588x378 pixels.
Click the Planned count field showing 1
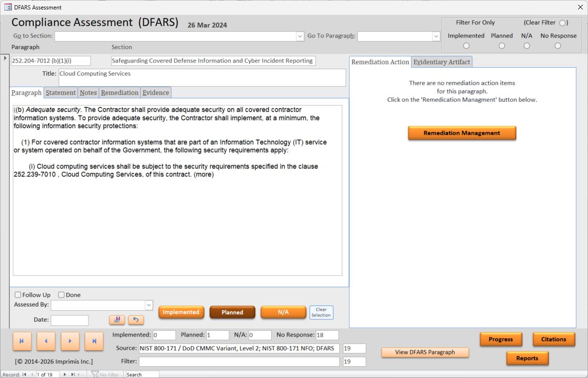point(217,335)
